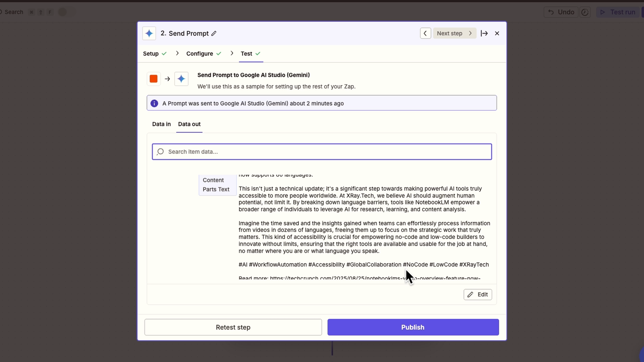
Task: Toggle the Configure step checkmark
Action: click(x=219, y=54)
